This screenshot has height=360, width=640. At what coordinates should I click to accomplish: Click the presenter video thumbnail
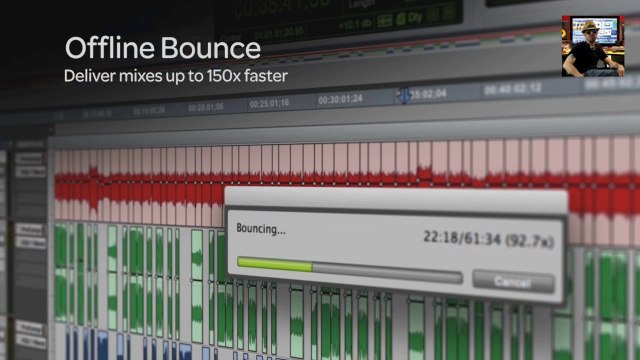(x=593, y=46)
